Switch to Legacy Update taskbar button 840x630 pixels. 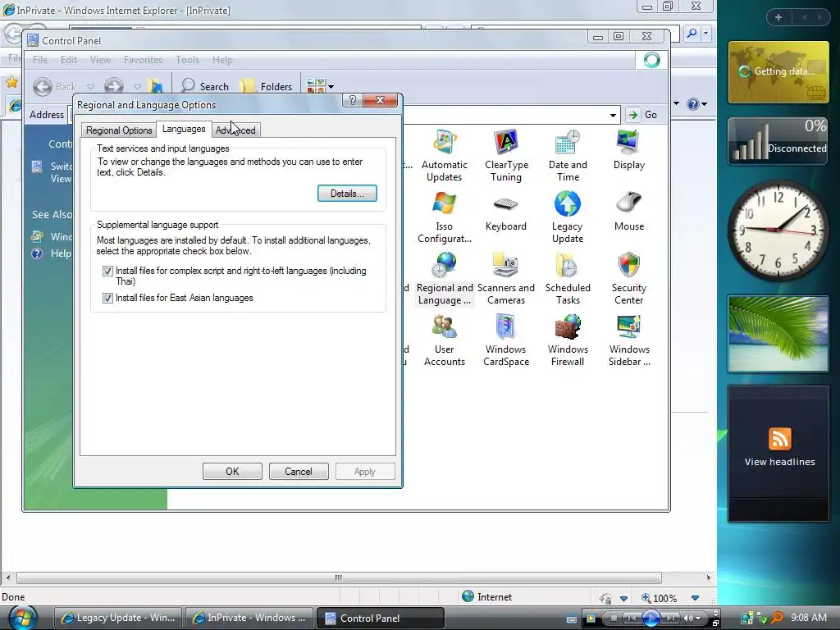click(x=118, y=618)
